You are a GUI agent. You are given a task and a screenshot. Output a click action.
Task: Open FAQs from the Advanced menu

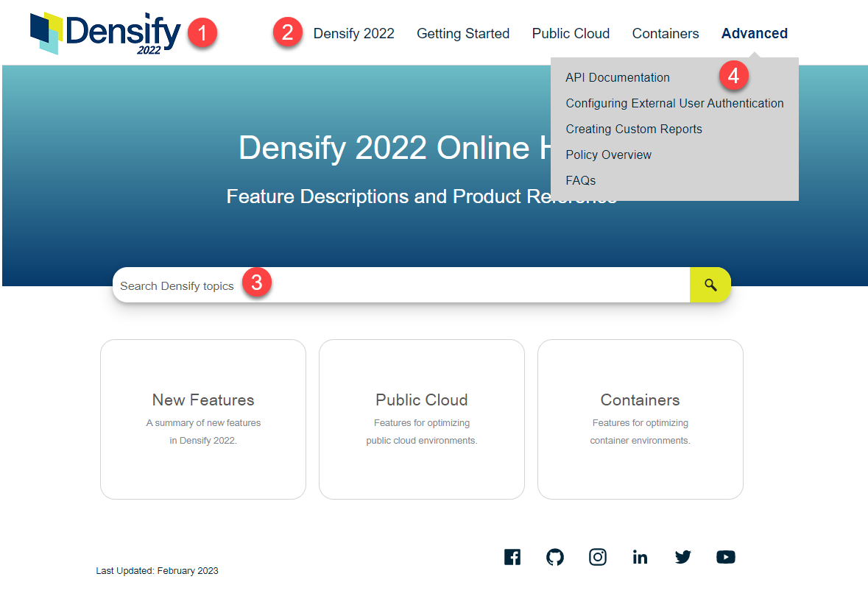580,180
